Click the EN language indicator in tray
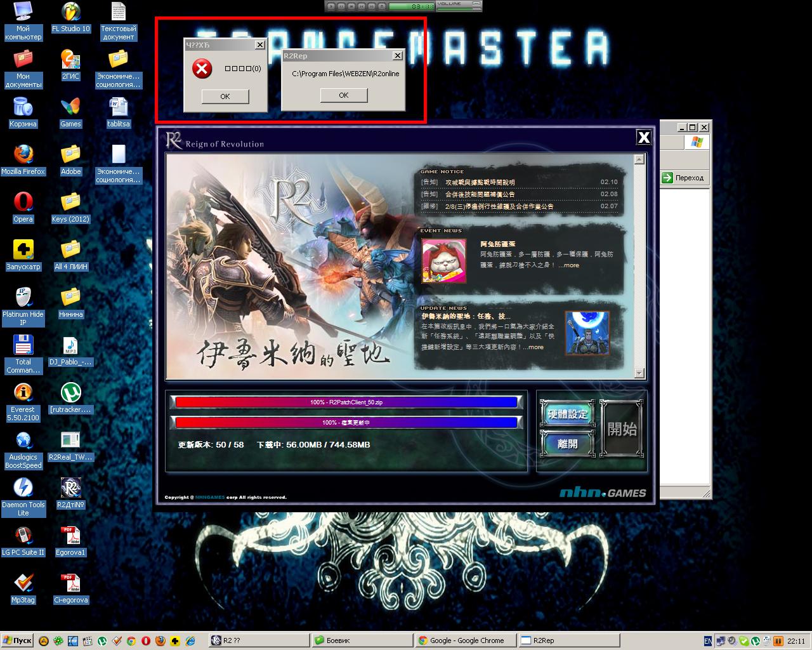The height and width of the screenshot is (650, 812). [x=708, y=641]
